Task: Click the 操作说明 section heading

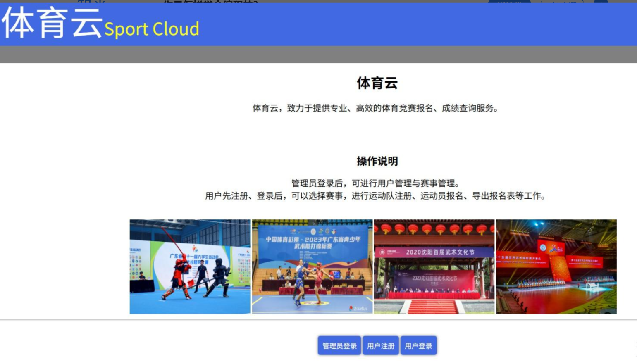Action: pyautogui.click(x=377, y=161)
